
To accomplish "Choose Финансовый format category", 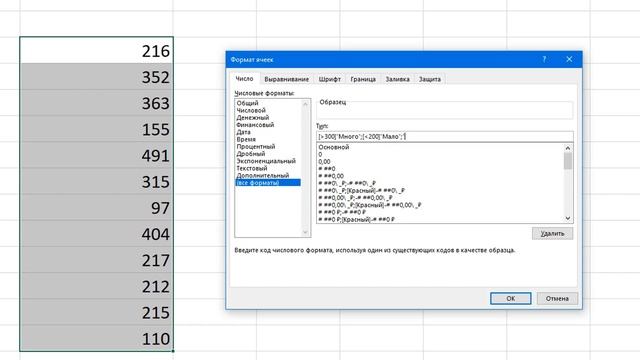I will pyautogui.click(x=268, y=125).
